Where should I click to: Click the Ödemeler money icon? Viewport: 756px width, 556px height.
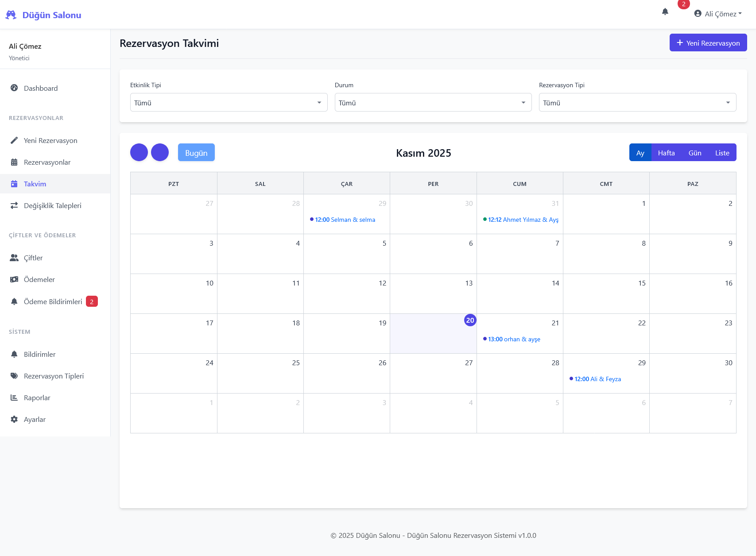pos(14,279)
